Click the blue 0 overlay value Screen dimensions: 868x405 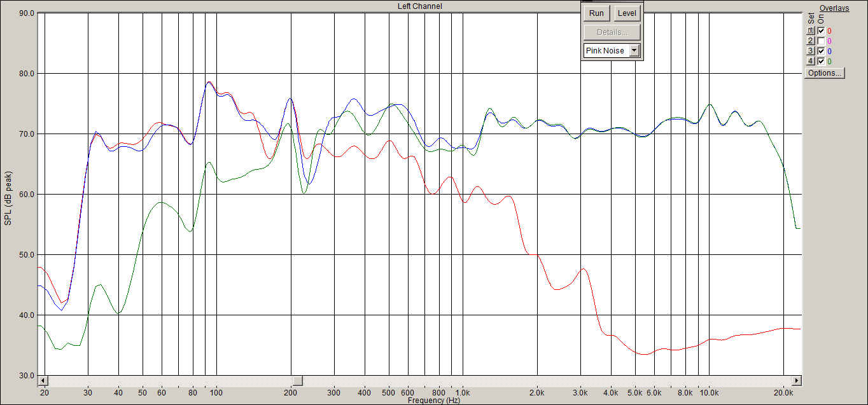829,51
